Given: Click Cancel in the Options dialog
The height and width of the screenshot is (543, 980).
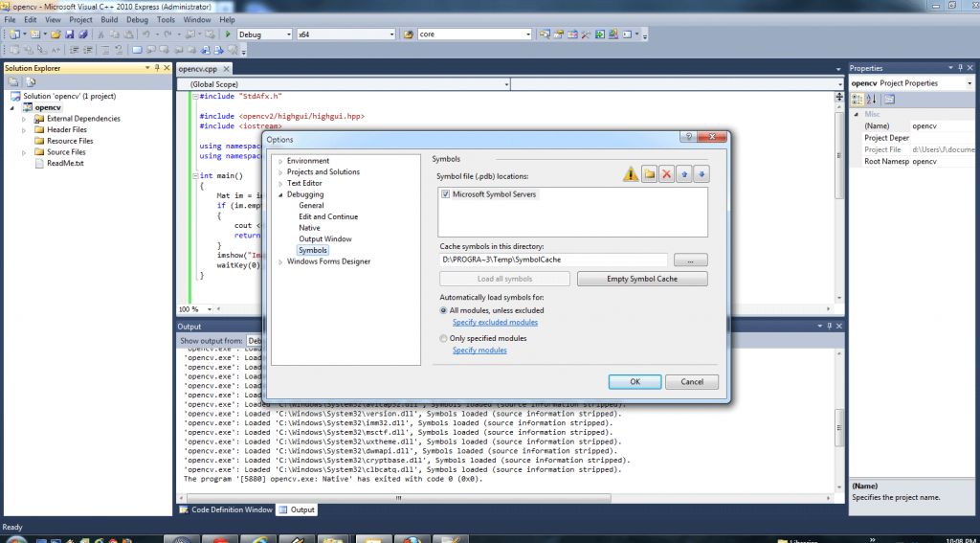Looking at the screenshot, I should (x=692, y=381).
